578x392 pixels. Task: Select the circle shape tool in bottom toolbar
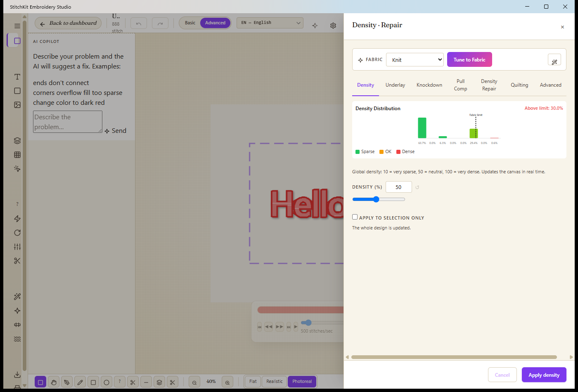[x=107, y=382]
